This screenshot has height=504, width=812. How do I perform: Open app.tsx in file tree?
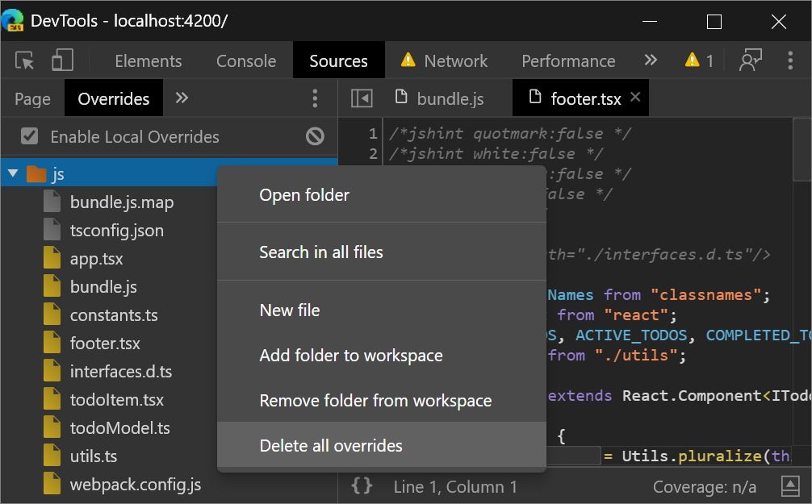point(96,258)
